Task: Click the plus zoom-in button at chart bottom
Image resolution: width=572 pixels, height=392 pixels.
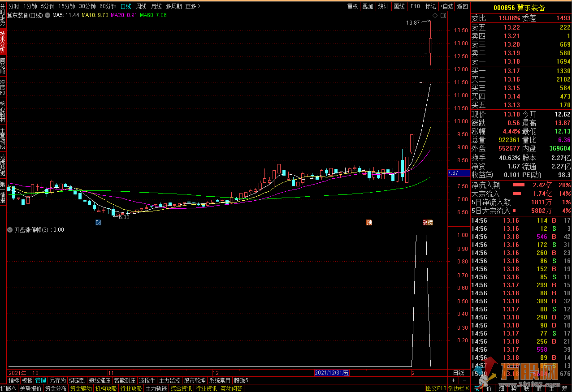Action: click(x=454, y=380)
